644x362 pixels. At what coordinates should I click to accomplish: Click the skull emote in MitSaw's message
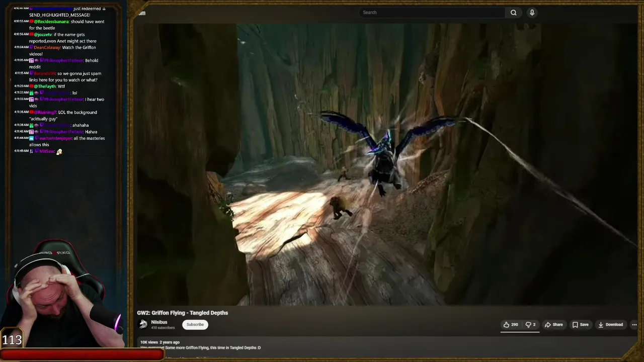pos(59,152)
